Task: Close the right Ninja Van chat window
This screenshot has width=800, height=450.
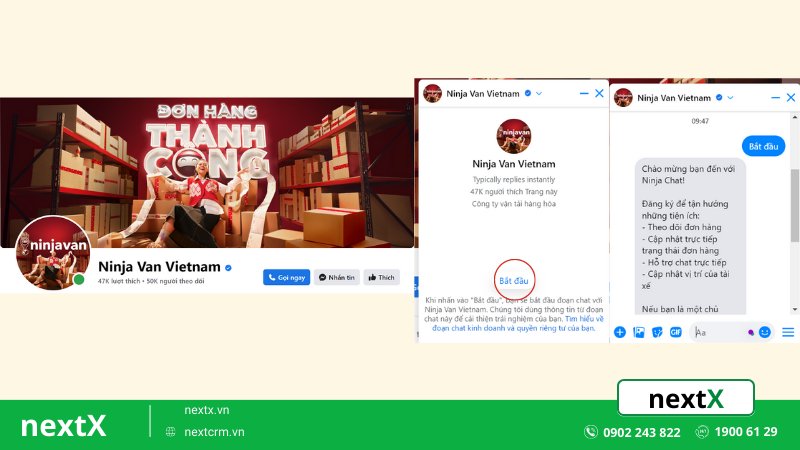Action: [x=792, y=97]
